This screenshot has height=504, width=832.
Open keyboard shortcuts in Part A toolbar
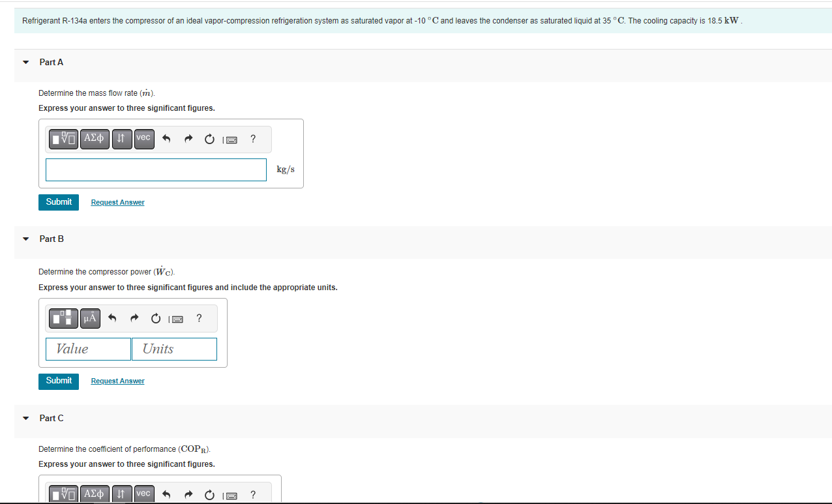(230, 140)
